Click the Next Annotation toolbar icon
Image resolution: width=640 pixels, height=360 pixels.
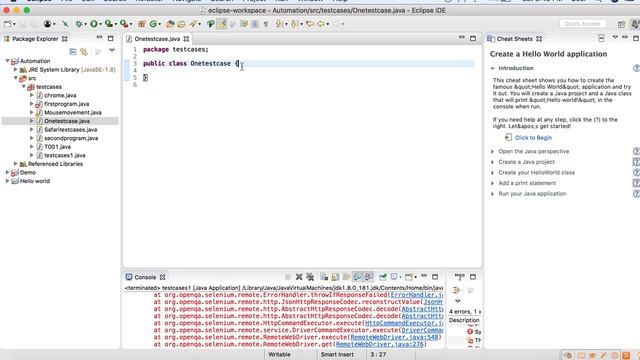279,24
